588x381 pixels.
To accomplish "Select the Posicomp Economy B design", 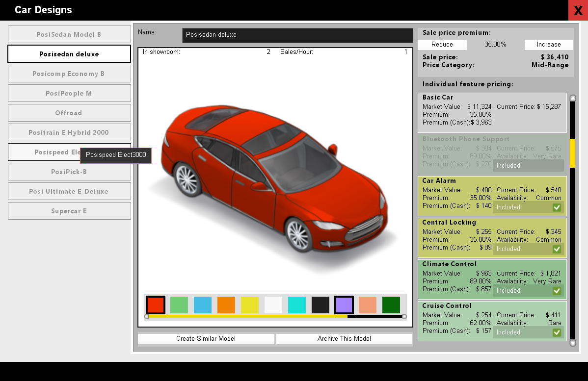I will [x=69, y=74].
